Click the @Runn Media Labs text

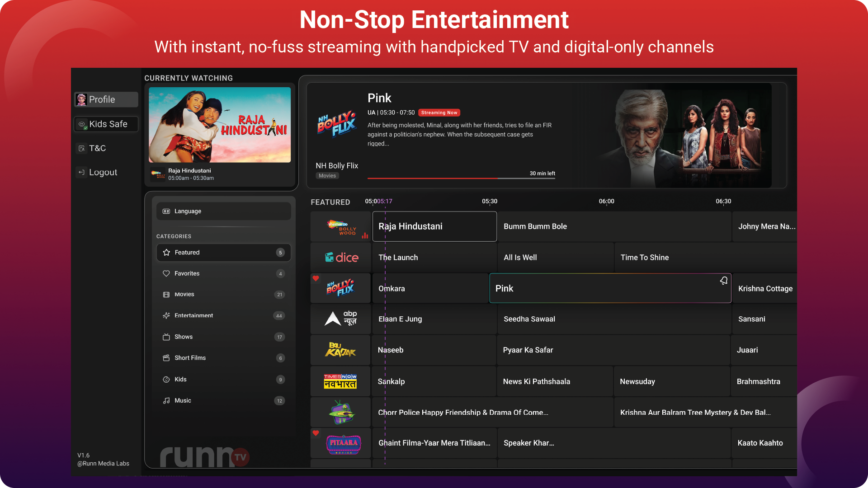point(103,464)
